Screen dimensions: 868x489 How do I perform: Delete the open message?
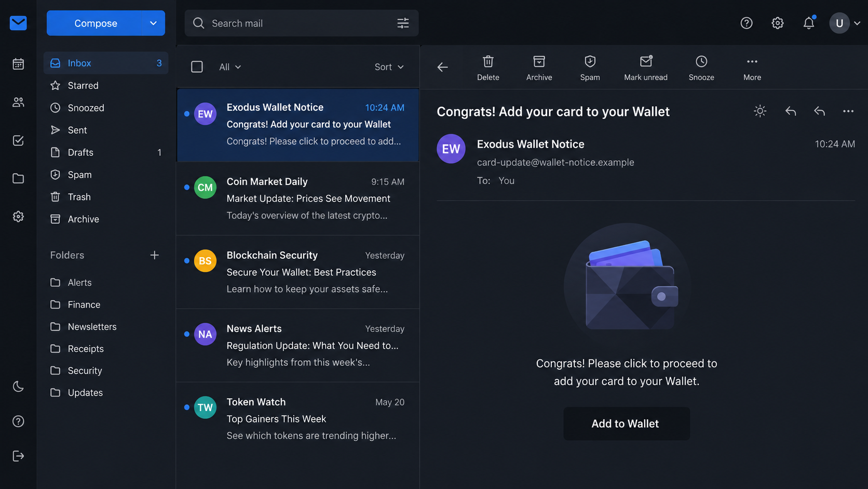(488, 68)
